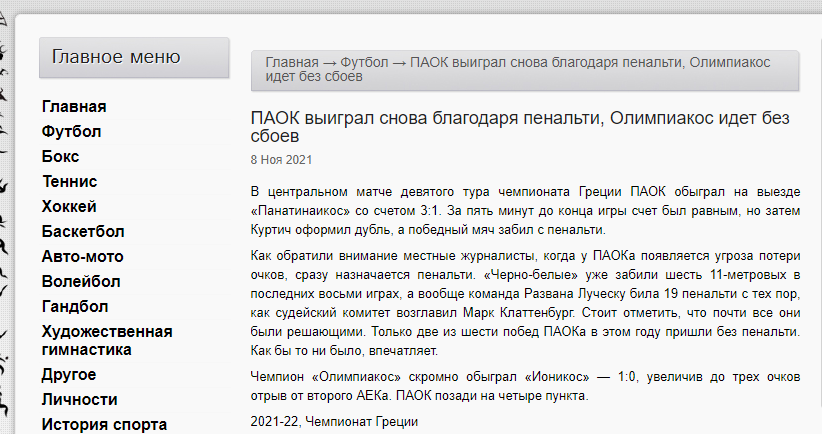Open the Теннис category
Viewport: 822px width, 434px height.
(x=69, y=182)
